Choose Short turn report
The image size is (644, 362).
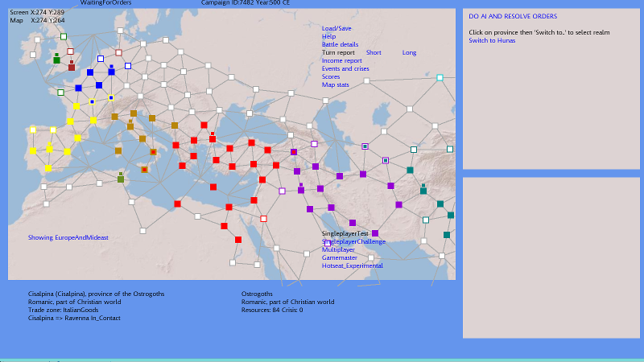[x=374, y=52]
